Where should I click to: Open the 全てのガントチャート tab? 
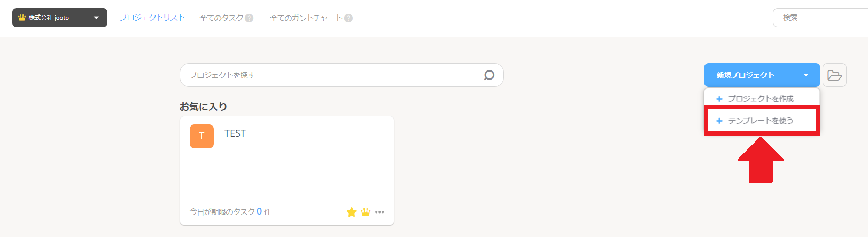pyautogui.click(x=306, y=18)
